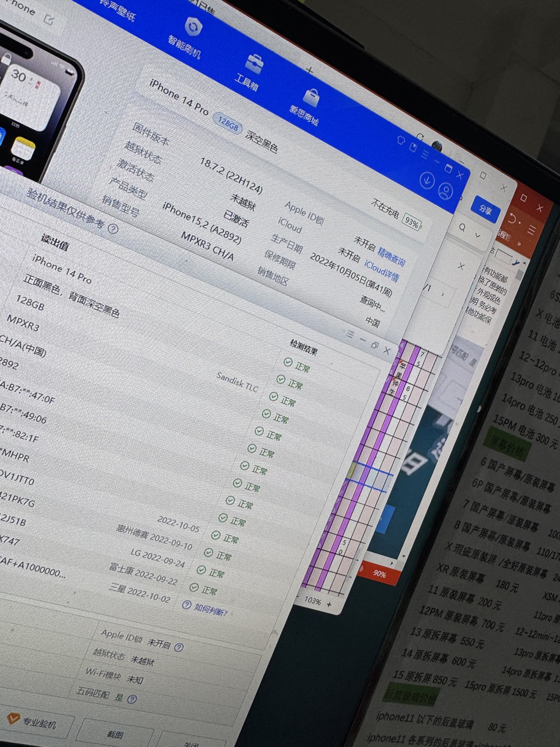Open the iCloud详情 link
The height and width of the screenshot is (747, 560).
coord(381,271)
